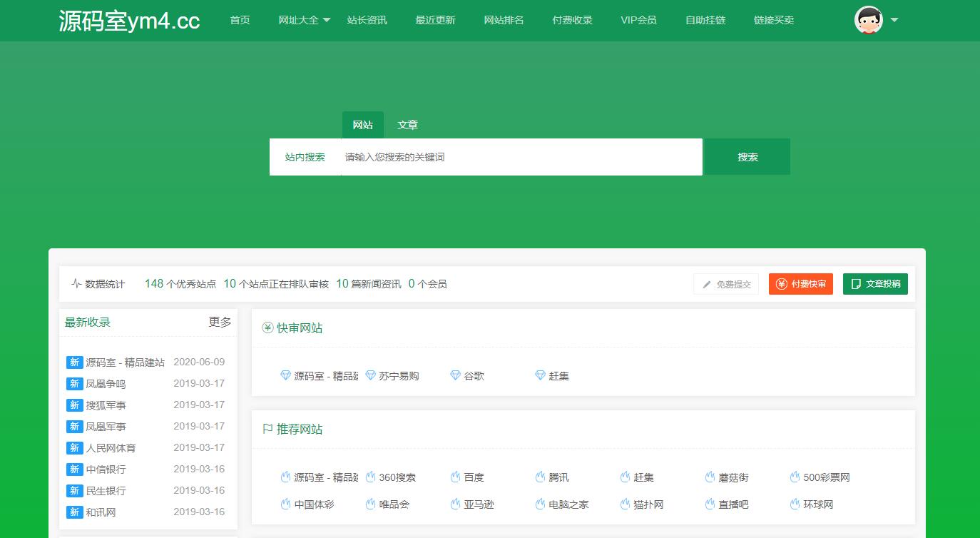Click the 文章投稿 note icon
980x538 pixels.
[x=856, y=284]
